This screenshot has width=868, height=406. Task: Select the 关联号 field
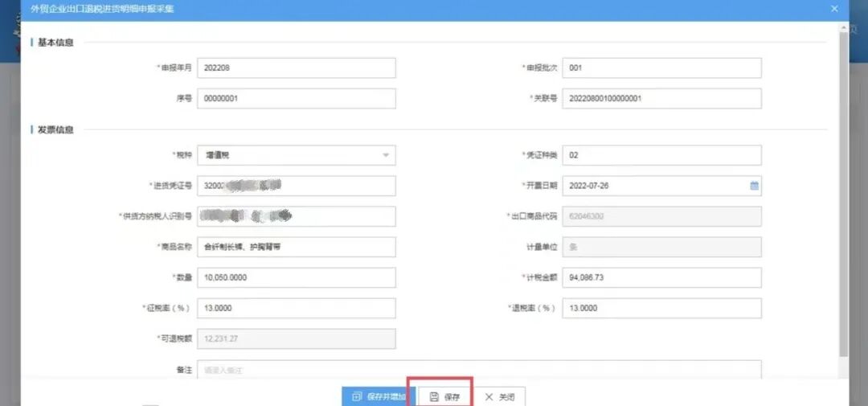coord(662,99)
